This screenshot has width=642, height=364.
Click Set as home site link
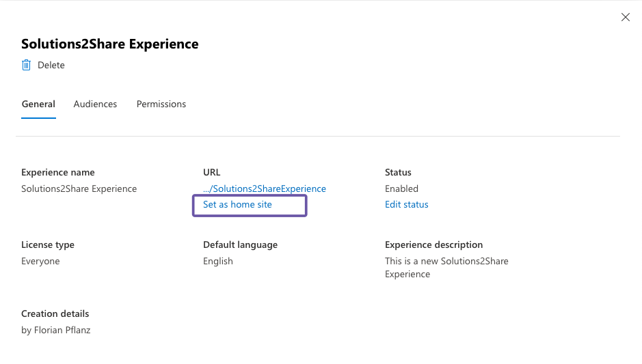tap(237, 204)
